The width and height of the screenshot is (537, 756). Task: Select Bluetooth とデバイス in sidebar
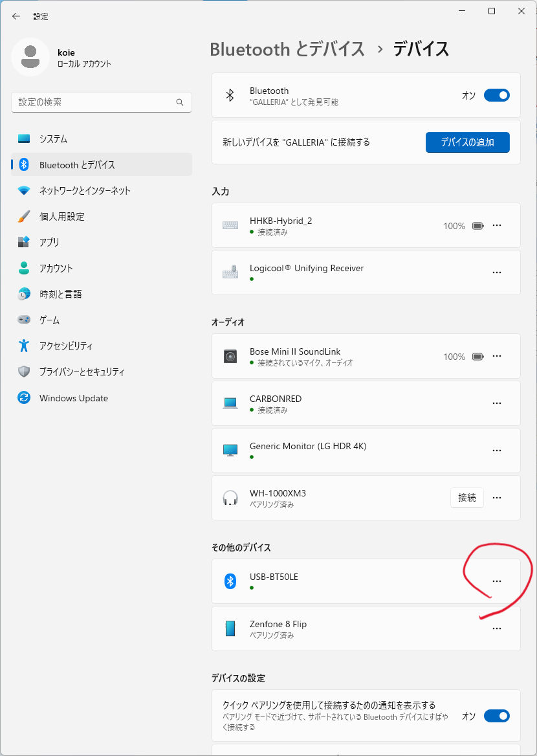[x=101, y=165]
